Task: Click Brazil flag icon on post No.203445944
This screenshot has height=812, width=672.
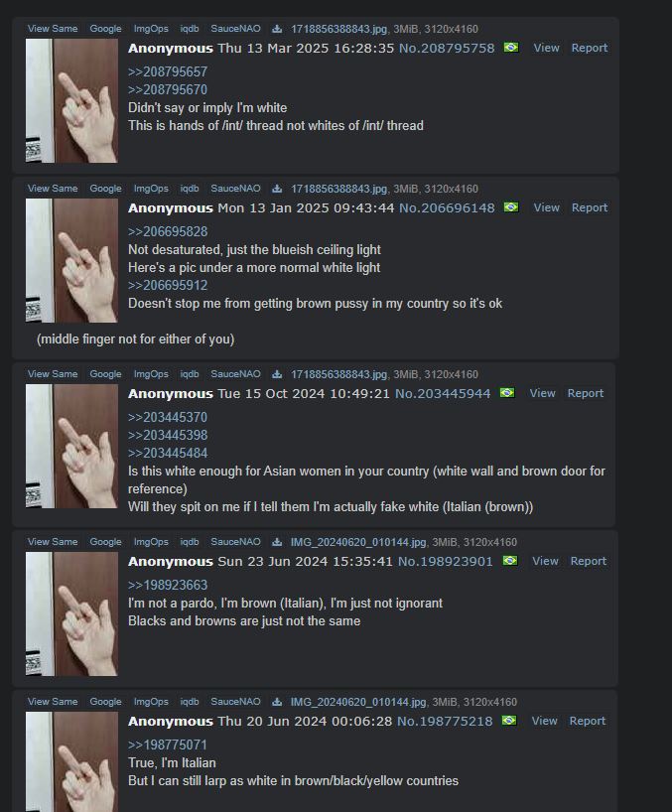Action: pyautogui.click(x=507, y=393)
